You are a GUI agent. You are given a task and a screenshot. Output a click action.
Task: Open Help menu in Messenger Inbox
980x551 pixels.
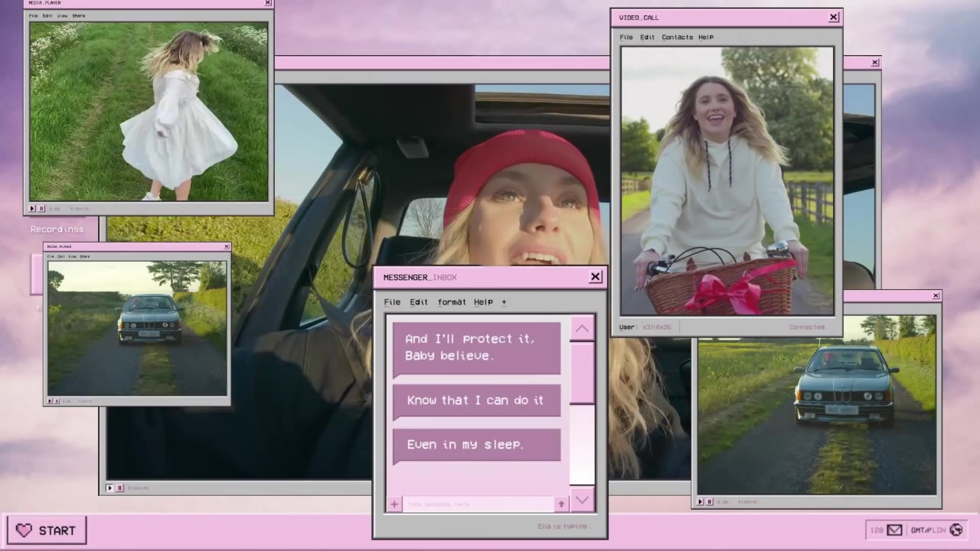click(483, 302)
